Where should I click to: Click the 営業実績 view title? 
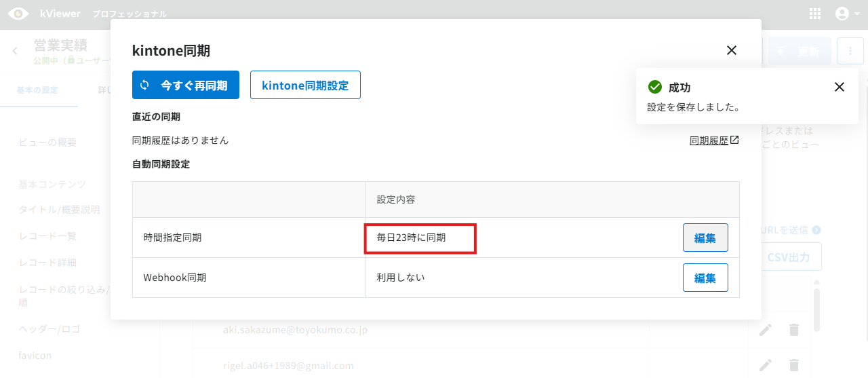[x=60, y=45]
